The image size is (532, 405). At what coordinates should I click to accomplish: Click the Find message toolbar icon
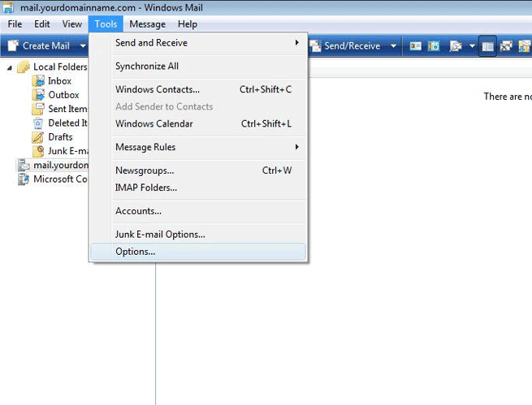[455, 46]
